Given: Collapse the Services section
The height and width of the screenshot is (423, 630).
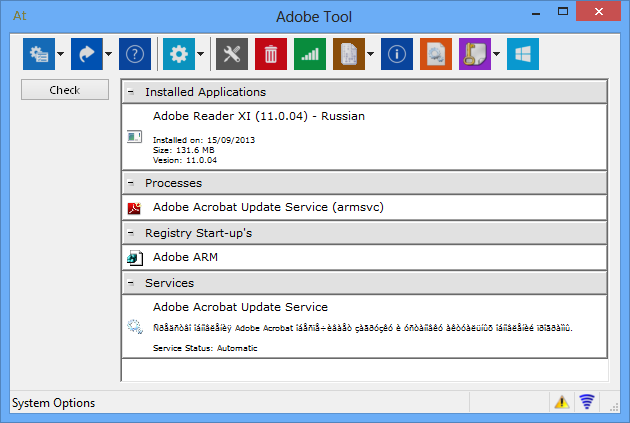Looking at the screenshot, I should click(131, 283).
